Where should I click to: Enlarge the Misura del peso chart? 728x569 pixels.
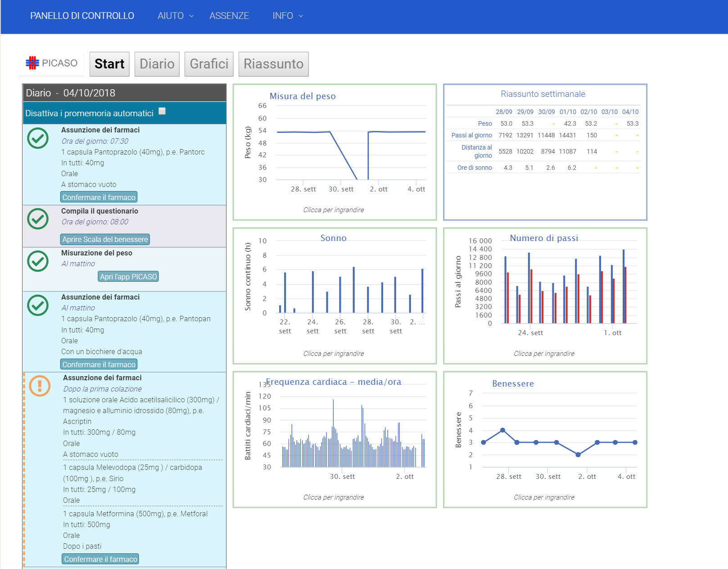(x=335, y=152)
